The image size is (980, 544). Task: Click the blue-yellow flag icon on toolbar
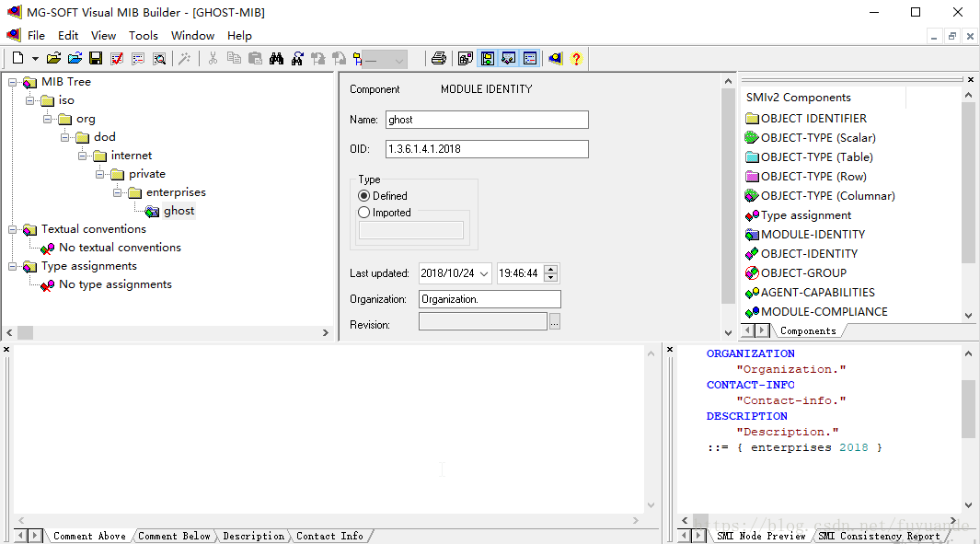[x=555, y=58]
